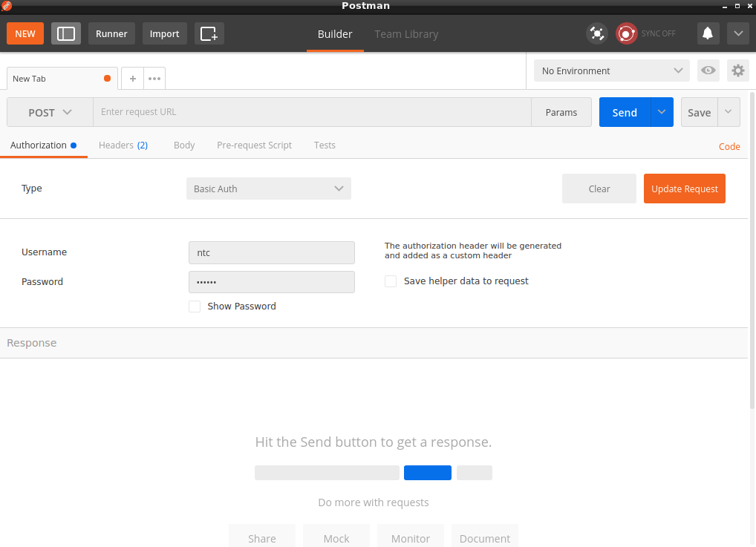Viewport: 756px width, 547px height.
Task: Switch to the Headers tab
Action: click(123, 145)
